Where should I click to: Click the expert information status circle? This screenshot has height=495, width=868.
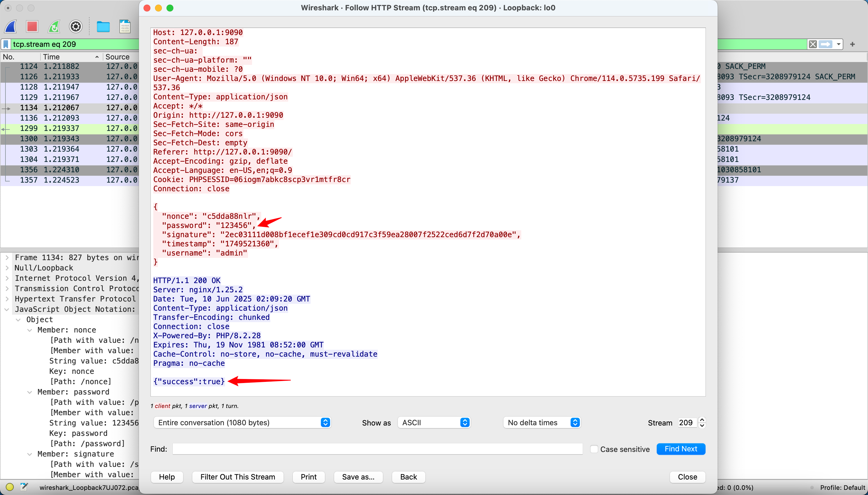tap(10, 487)
